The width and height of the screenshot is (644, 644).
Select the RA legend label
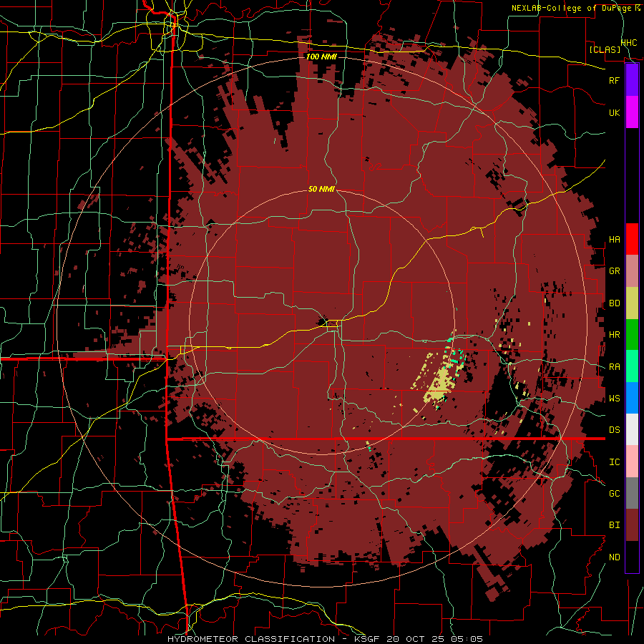coord(614,367)
